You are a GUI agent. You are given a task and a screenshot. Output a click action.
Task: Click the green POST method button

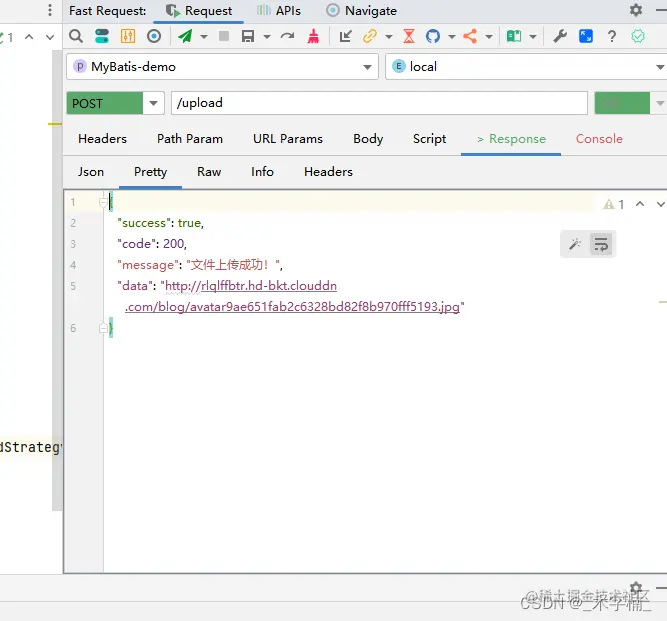(x=105, y=103)
